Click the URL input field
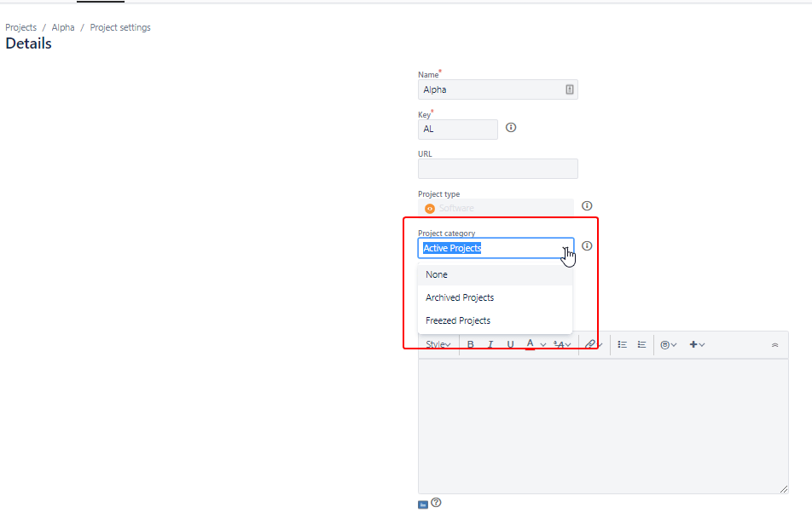 [x=497, y=168]
